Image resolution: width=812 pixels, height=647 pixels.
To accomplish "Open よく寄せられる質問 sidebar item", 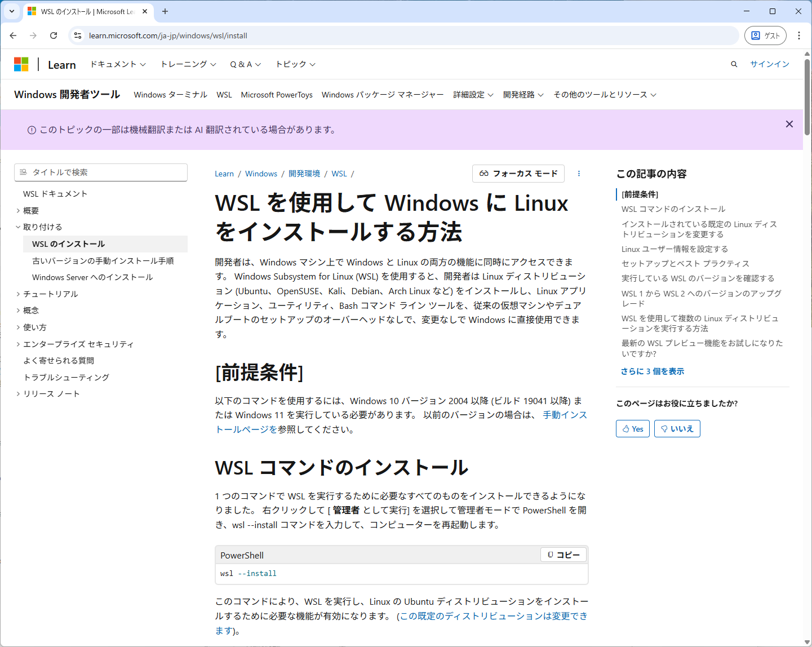I will (59, 361).
